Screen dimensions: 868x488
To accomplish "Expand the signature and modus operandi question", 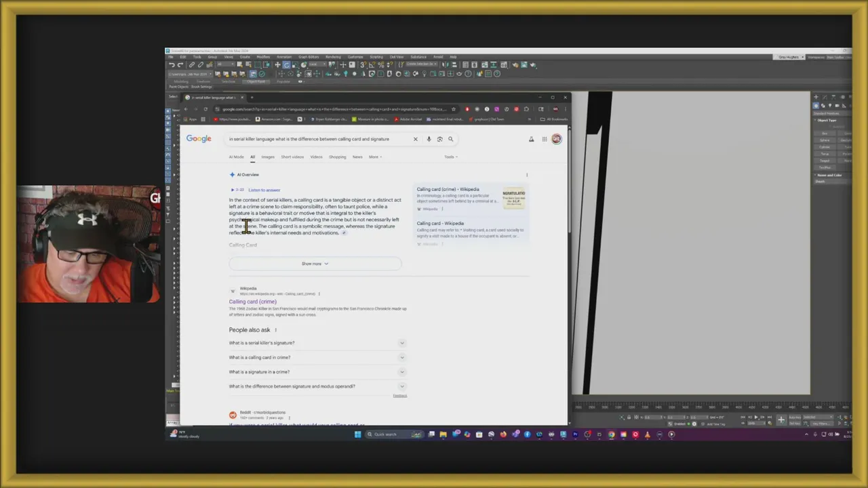I will point(317,386).
